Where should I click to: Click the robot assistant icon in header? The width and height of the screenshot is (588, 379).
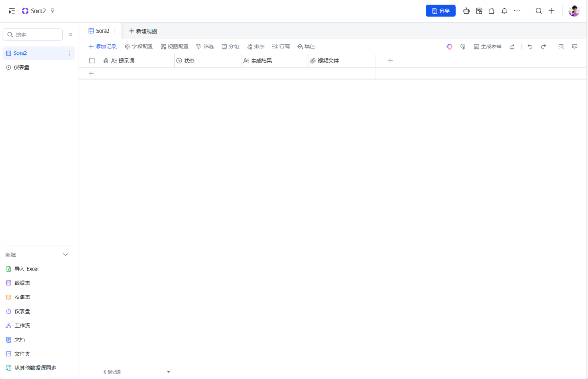click(466, 11)
